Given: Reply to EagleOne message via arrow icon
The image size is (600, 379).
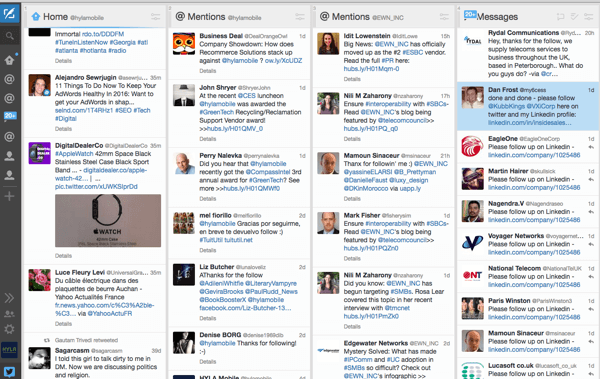Looking at the screenshot, I should [591, 147].
